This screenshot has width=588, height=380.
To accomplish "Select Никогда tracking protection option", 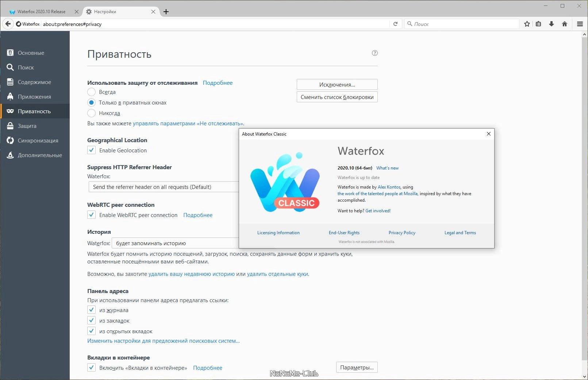I will [91, 113].
